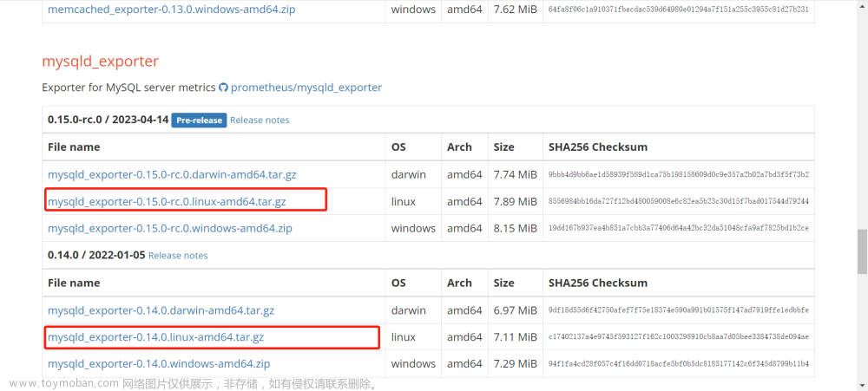
Task: Open Release notes for 0.15.0-rc.0
Action: click(260, 120)
